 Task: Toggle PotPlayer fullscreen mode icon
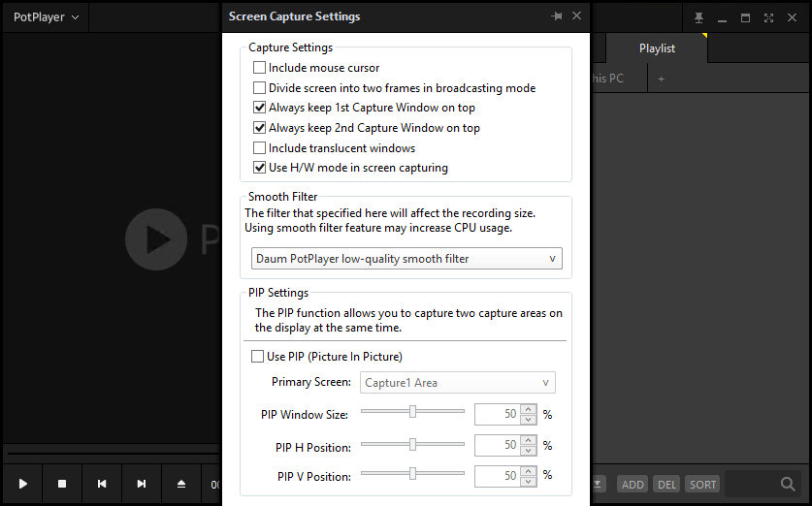[x=768, y=18]
